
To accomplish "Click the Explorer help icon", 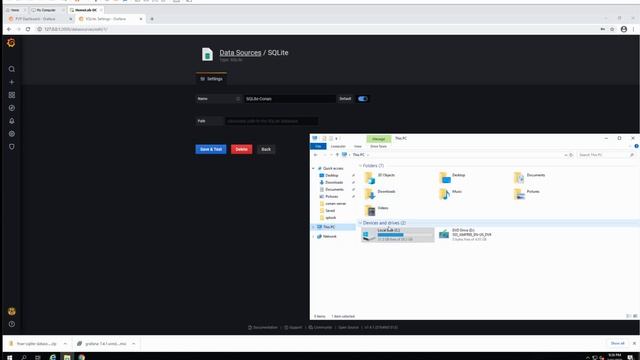I will 636,146.
